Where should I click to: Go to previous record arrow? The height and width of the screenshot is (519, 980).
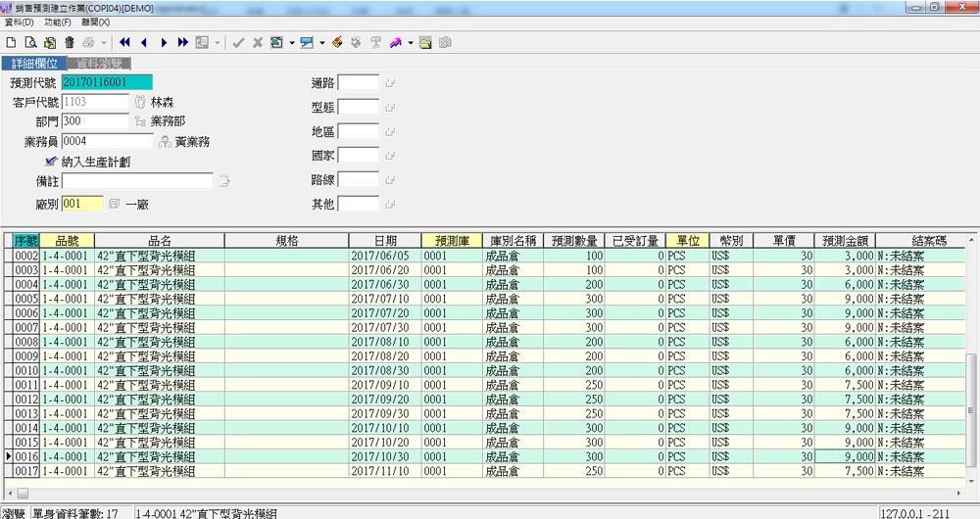[x=144, y=43]
